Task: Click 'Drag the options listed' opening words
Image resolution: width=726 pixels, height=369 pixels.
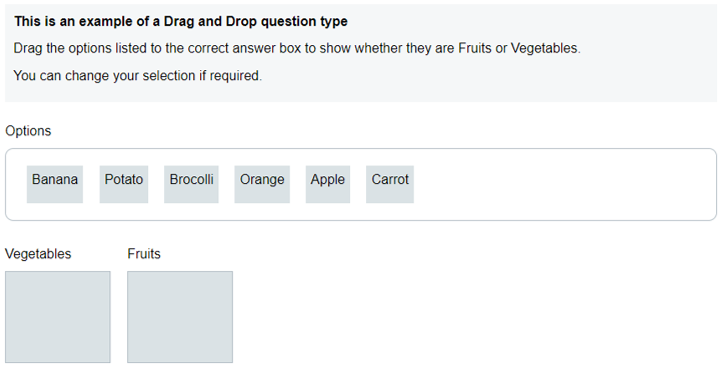Action: click(77, 49)
